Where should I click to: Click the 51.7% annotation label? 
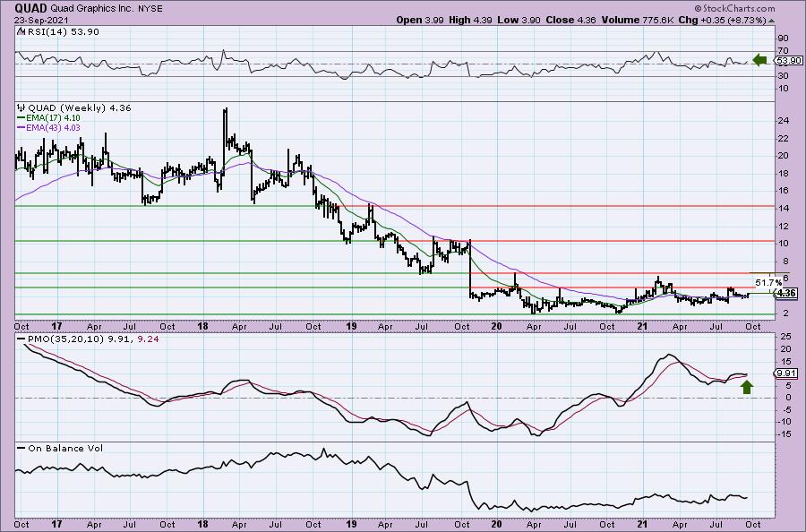[768, 282]
